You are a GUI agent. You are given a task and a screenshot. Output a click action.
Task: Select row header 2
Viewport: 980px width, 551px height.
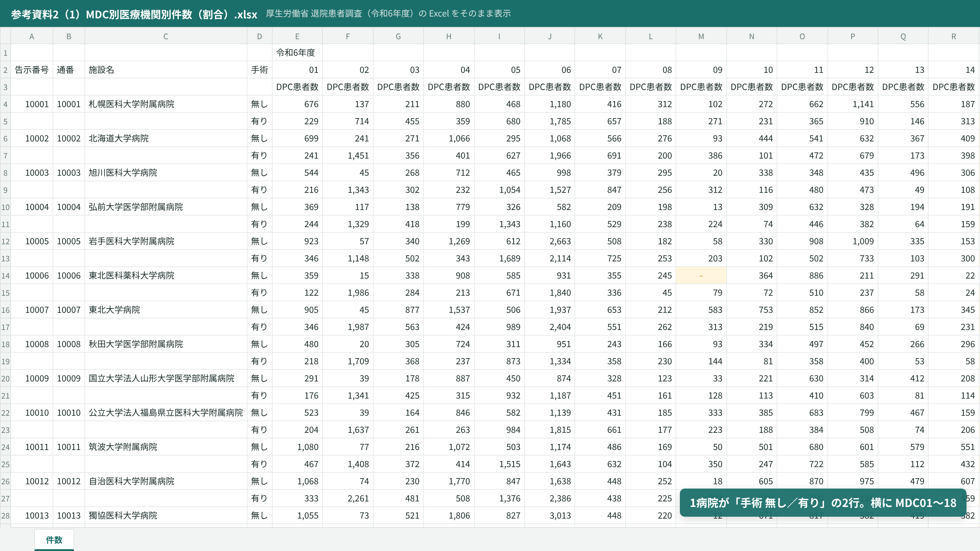(5, 70)
